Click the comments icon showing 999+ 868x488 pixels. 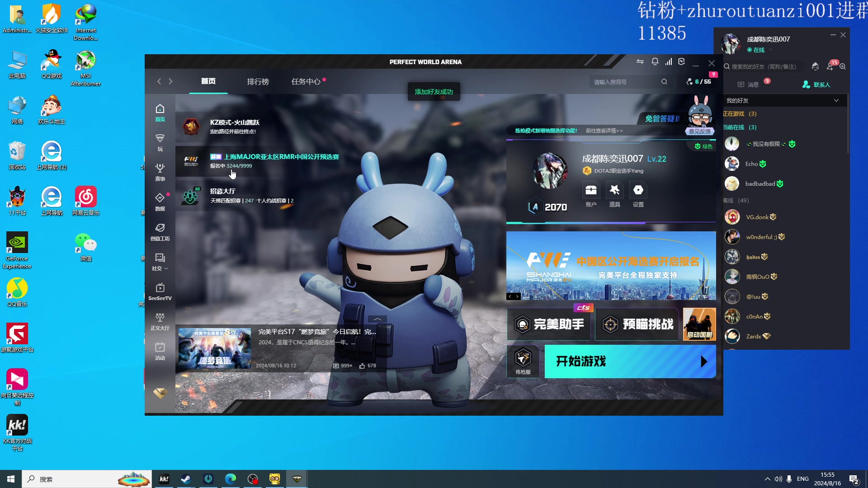point(336,366)
